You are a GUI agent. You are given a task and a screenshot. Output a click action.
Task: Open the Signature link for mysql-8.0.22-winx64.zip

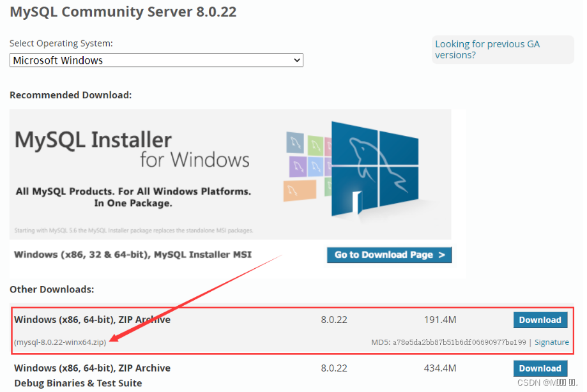551,342
